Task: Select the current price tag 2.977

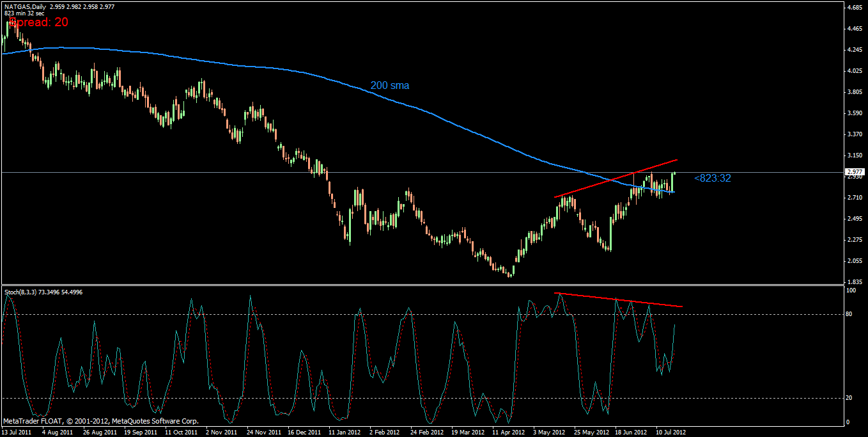Action: click(854, 172)
